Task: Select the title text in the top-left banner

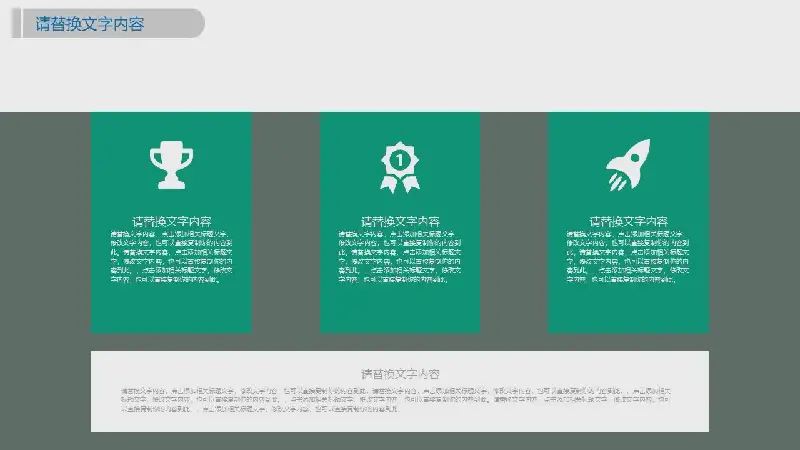Action: pyautogui.click(x=89, y=24)
